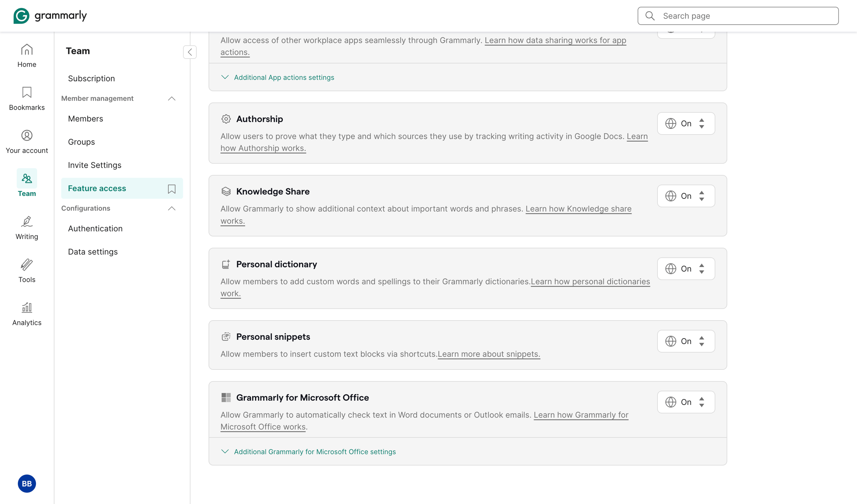Click globe icon in Knowledge Share selector
Screen dimensions: 857x504
[671, 196]
